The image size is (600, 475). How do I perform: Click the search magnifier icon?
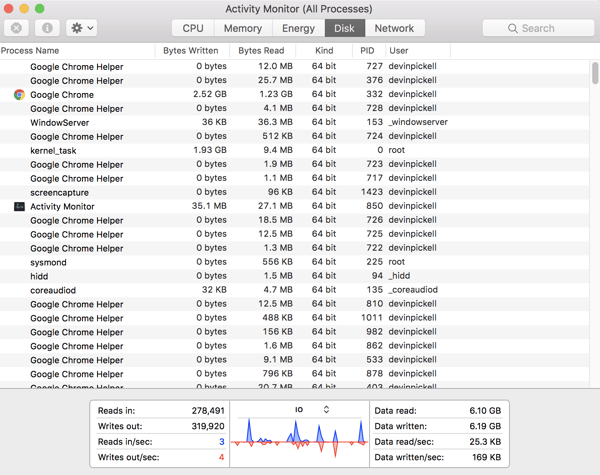click(512, 28)
